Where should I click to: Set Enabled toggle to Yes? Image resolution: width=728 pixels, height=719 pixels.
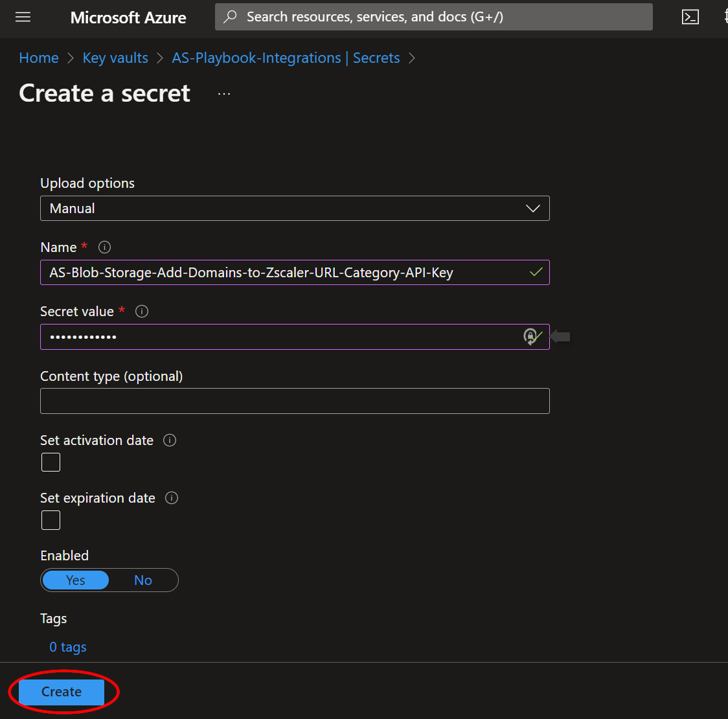pos(75,580)
